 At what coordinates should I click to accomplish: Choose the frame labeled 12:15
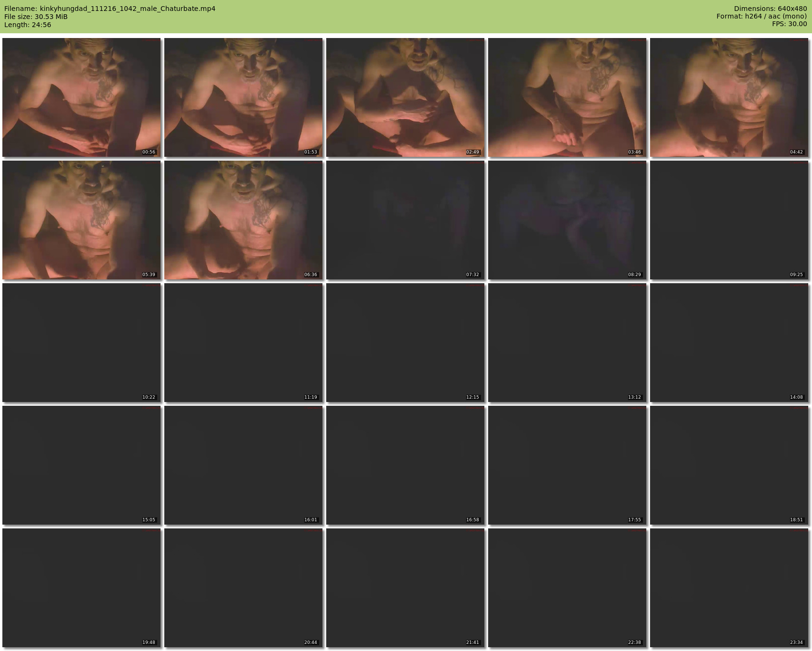tap(405, 343)
